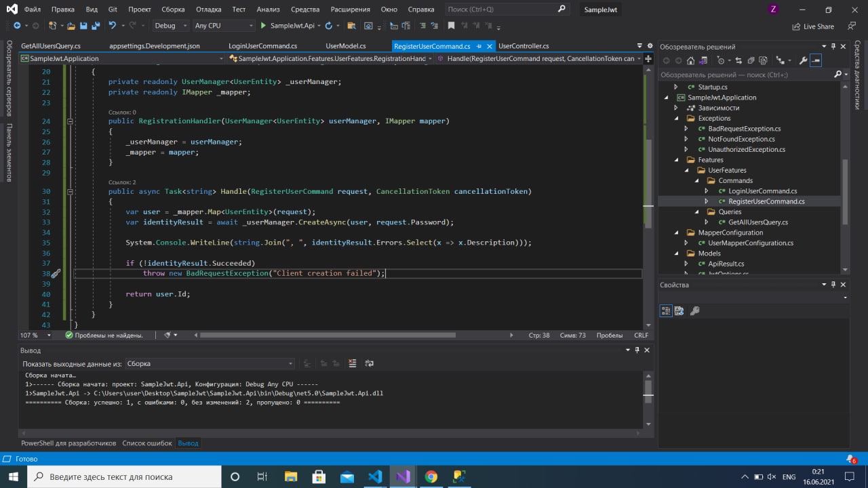Viewport: 868px width, 488px height.
Task: Clear all output with the clear icon
Action: coord(352,364)
